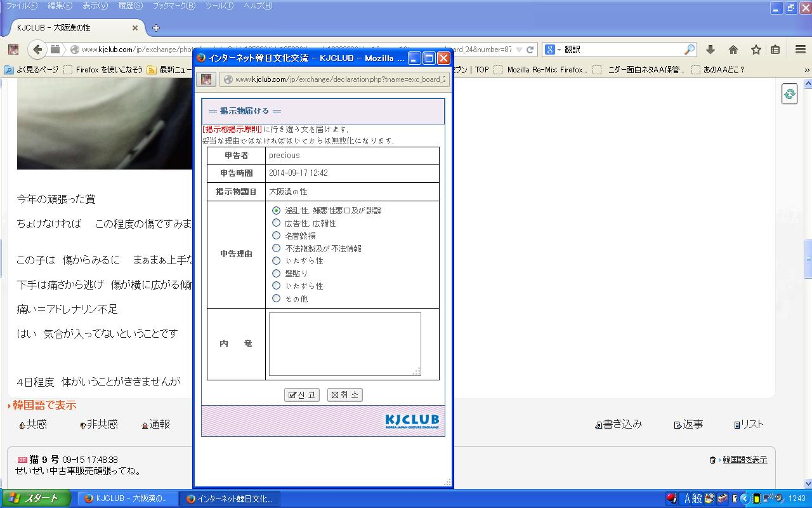
Task: Open new tab with plus button
Action: tap(156, 28)
